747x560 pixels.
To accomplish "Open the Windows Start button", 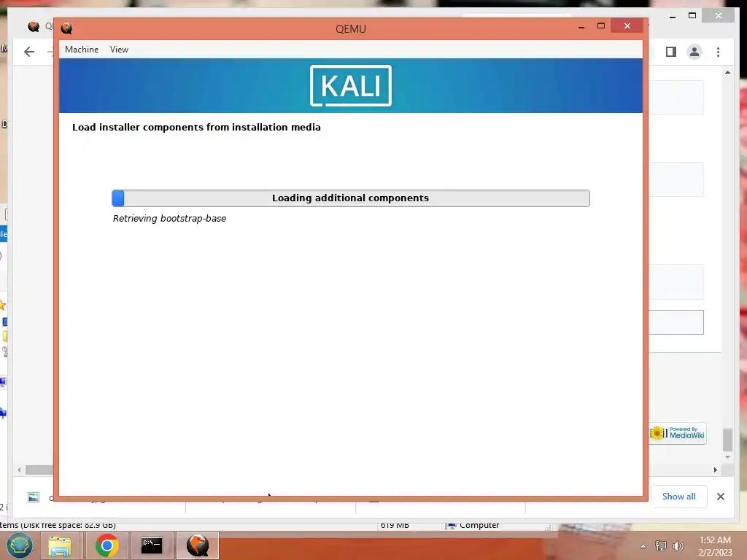I will point(20,545).
